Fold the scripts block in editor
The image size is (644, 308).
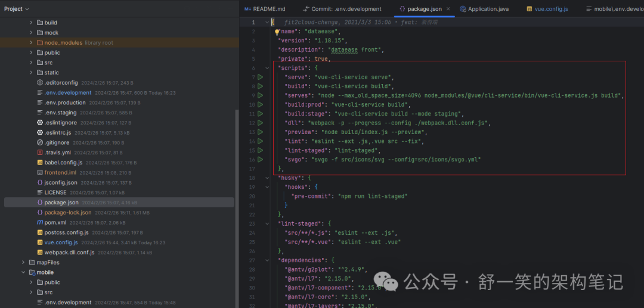(x=267, y=68)
